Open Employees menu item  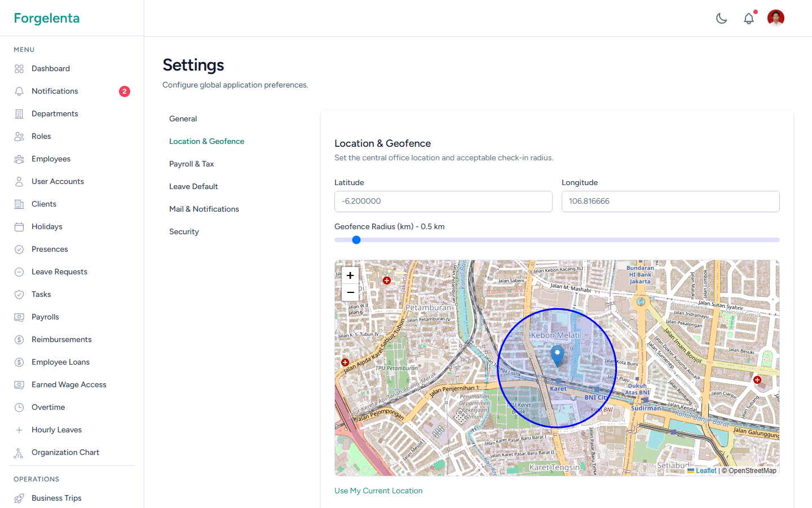72,159
